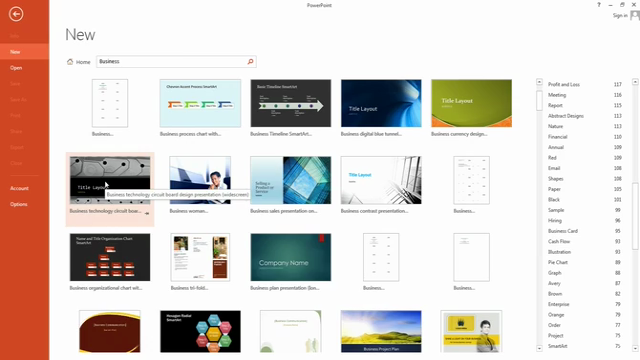Image resolution: width=640 pixels, height=360 pixels.
Task: Pin the Business technology circuit board template
Action: coord(147,213)
